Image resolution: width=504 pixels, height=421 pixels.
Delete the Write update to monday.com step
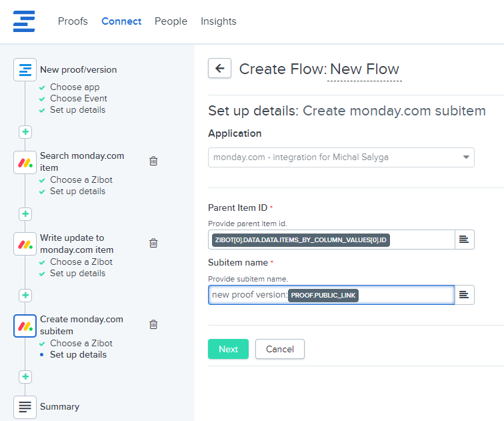(x=153, y=243)
